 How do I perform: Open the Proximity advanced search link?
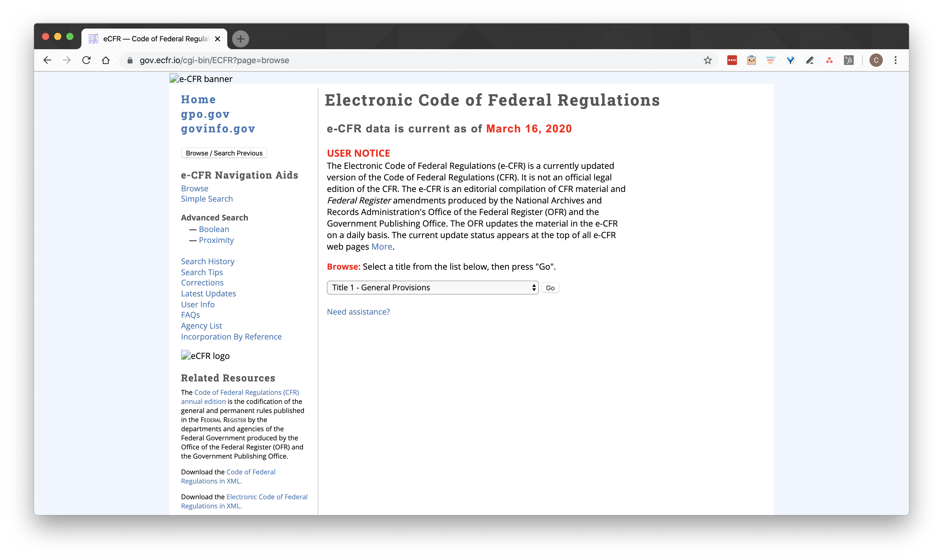(x=216, y=240)
